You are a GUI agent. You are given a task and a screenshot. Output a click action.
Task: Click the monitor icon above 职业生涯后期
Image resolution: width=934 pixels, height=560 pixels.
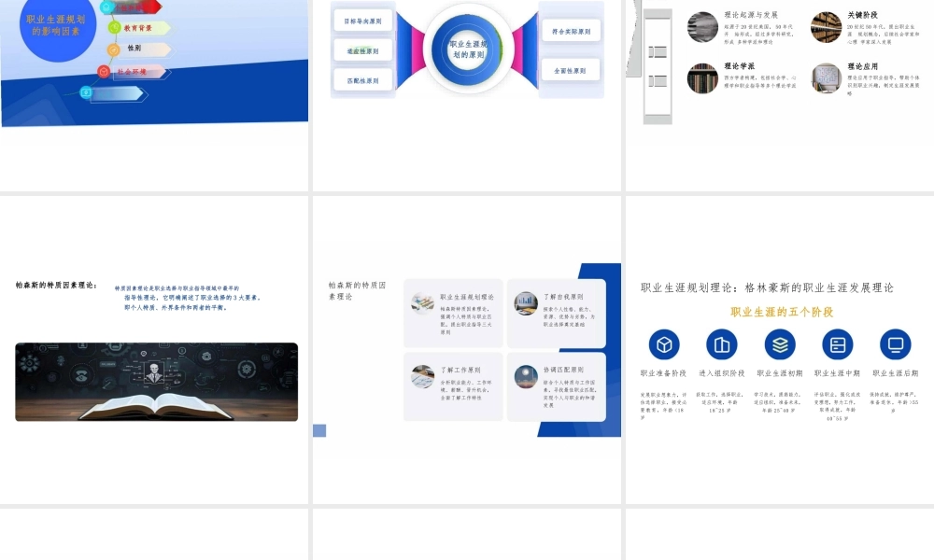pos(896,344)
